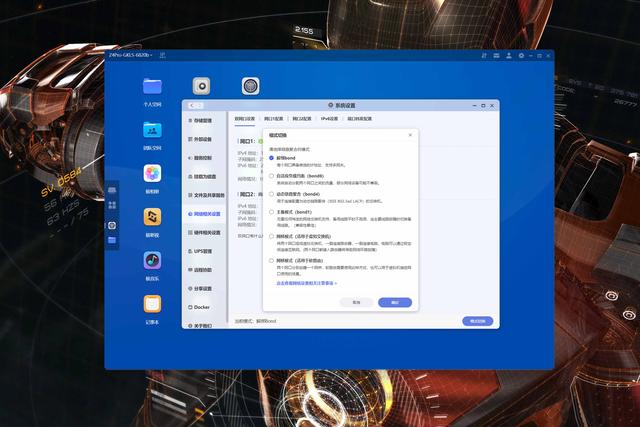Screen dimensions: 640x427
Task: Launch the 极影视 video app icon
Action: [x=152, y=217]
